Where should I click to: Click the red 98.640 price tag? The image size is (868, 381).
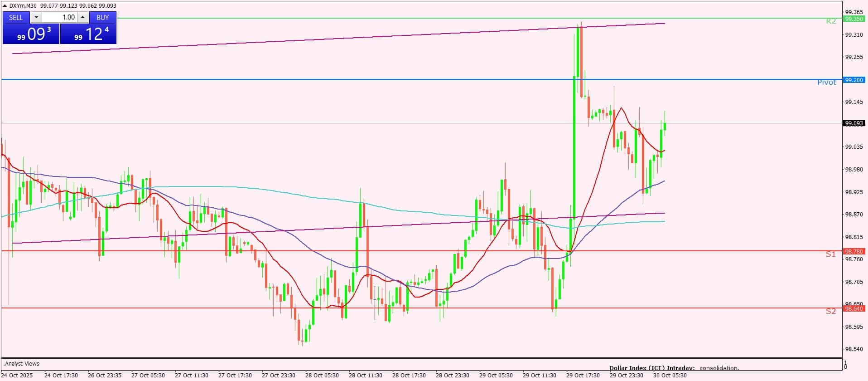(854, 308)
